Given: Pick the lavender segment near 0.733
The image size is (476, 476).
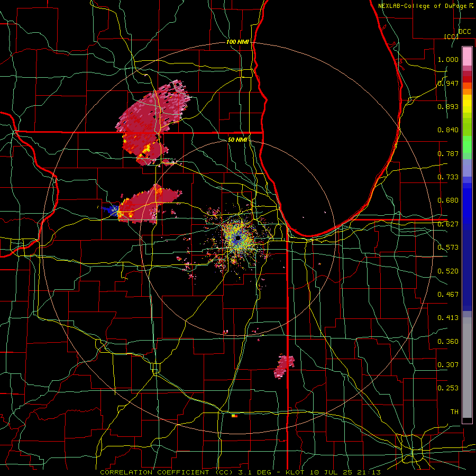Looking at the screenshot, I should [467, 168].
